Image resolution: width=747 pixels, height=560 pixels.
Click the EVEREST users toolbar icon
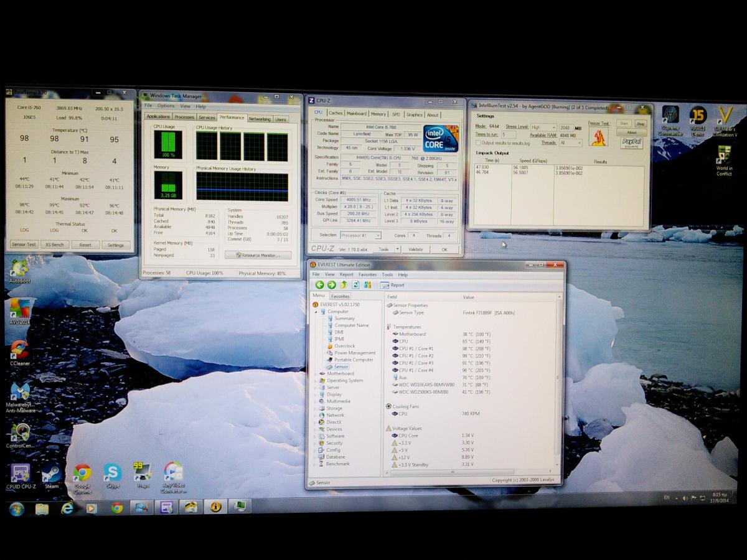pos(368,285)
